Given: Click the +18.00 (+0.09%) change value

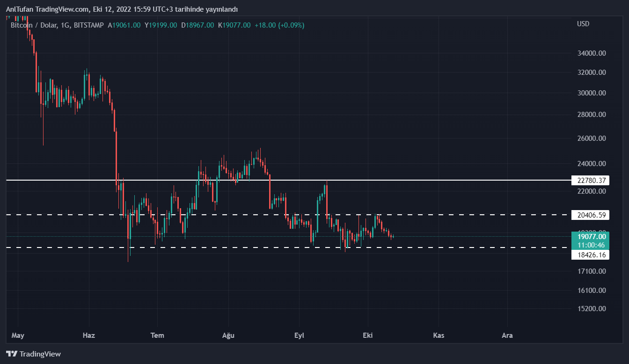Looking at the screenshot, I should pos(279,25).
